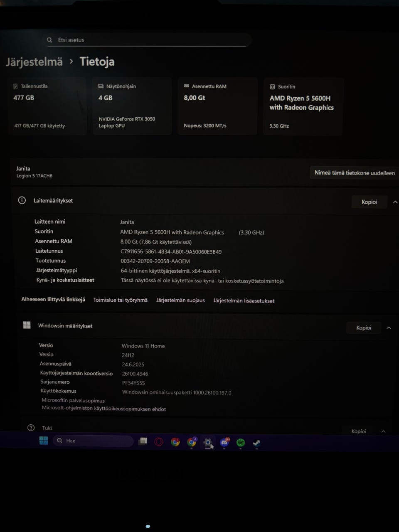Image resolution: width=399 pixels, height=532 pixels.
Task: Collapse the Windowsin määritykset section chevron
Action: click(389, 328)
